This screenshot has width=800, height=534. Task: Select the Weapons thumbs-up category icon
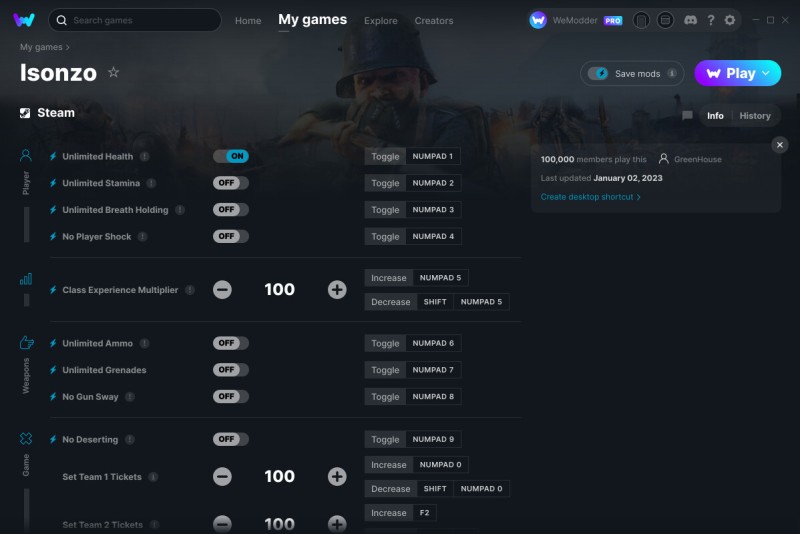click(x=27, y=342)
